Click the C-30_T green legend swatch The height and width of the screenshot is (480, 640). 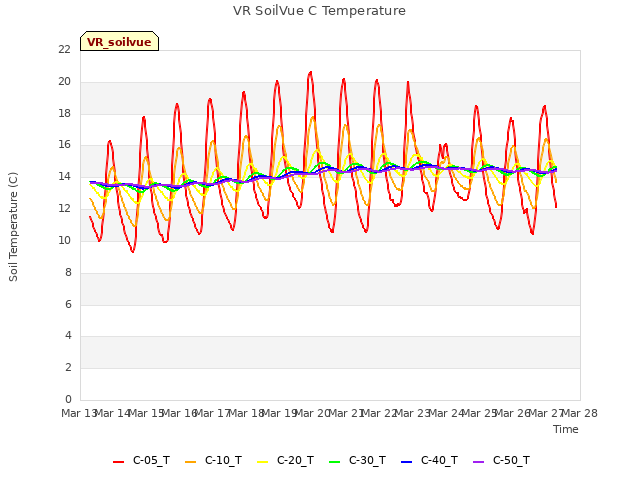pyautogui.click(x=335, y=462)
